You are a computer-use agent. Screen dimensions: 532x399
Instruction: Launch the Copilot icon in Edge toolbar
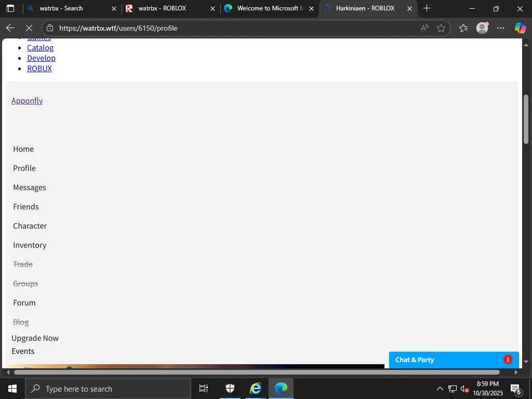[x=520, y=28]
